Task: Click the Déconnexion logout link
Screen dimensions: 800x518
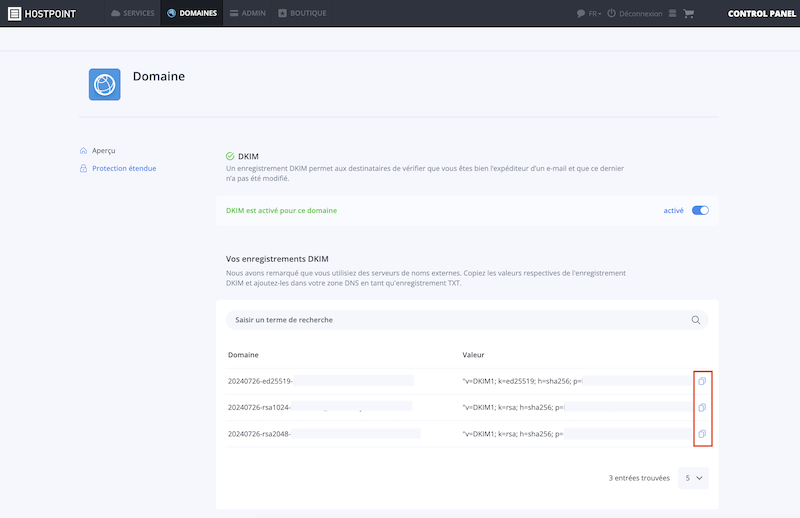Action: coord(640,14)
